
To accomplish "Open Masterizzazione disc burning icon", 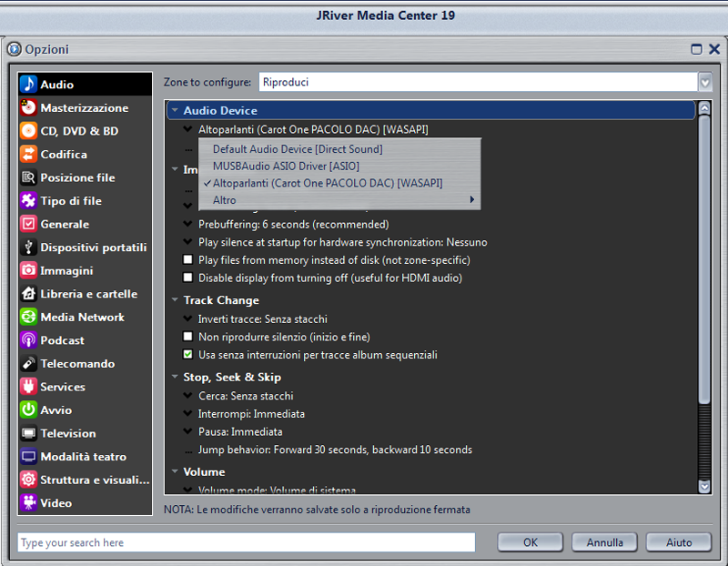I will [x=28, y=108].
